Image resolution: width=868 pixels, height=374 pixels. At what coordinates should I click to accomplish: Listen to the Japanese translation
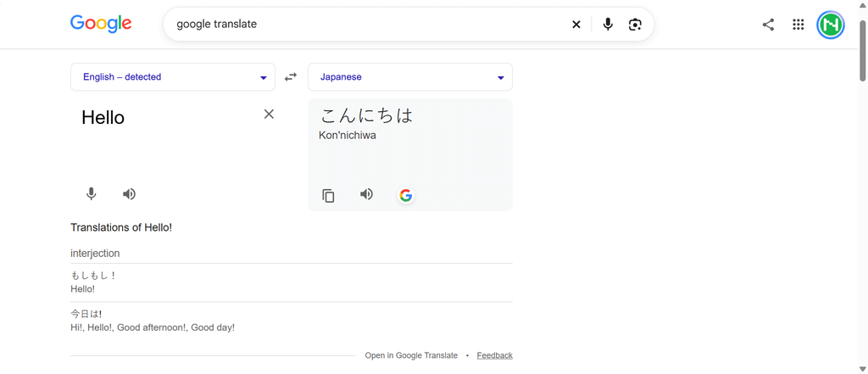pyautogui.click(x=366, y=194)
